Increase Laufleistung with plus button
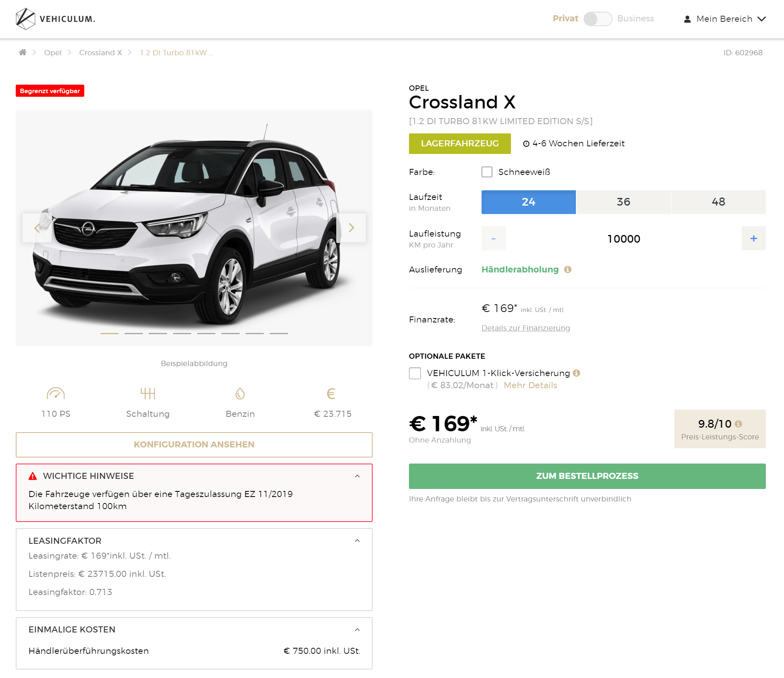This screenshot has width=784, height=678. pyautogui.click(x=754, y=238)
